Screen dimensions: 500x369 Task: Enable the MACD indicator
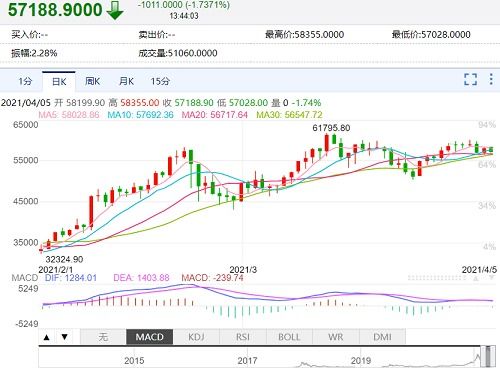click(150, 337)
